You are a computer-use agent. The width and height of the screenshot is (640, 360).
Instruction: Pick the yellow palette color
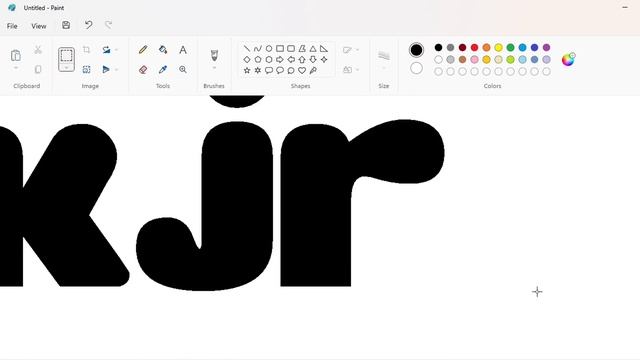tap(498, 48)
